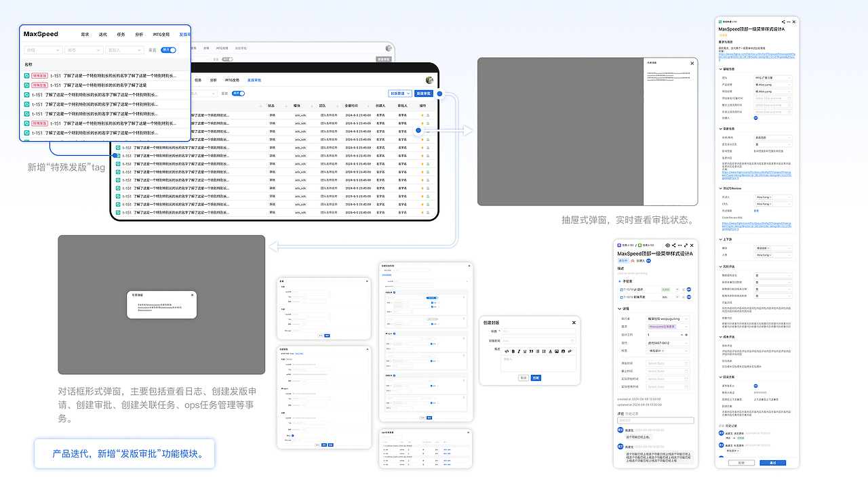The width and height of the screenshot is (868, 488).
Task: Open the 分组 dropdown in the zoomed card
Action: coord(43,50)
